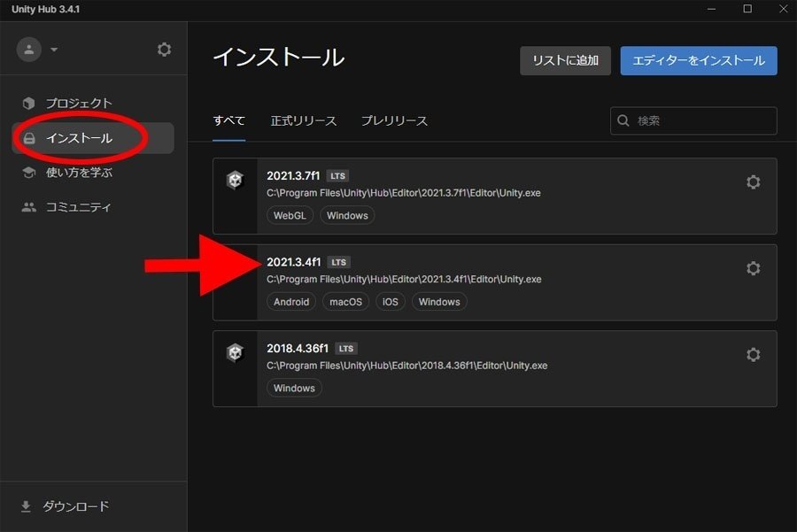Click the Android module tag
797x532 pixels.
tap(291, 302)
